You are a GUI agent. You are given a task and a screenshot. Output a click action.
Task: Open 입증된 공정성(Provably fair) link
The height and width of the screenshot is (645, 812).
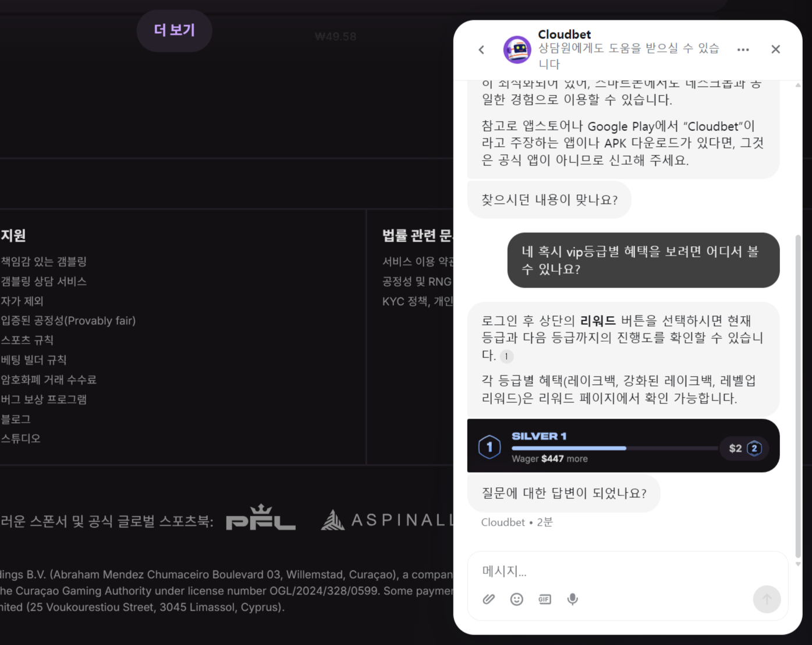click(68, 321)
